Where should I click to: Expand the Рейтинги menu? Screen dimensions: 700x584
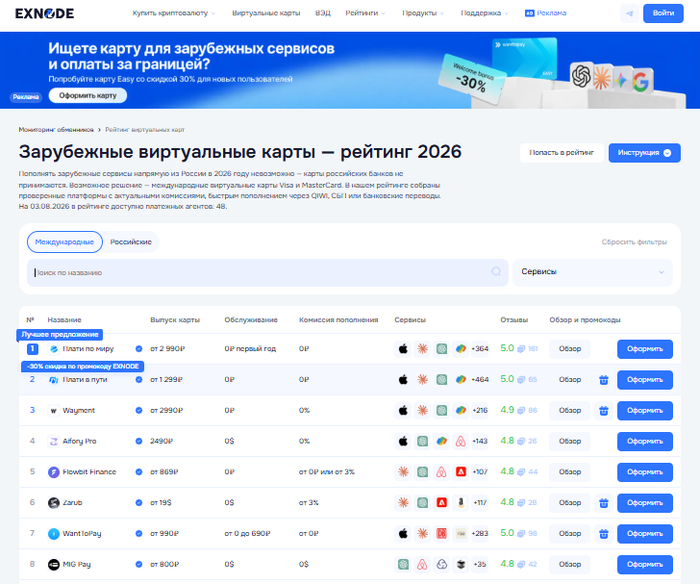pos(365,13)
